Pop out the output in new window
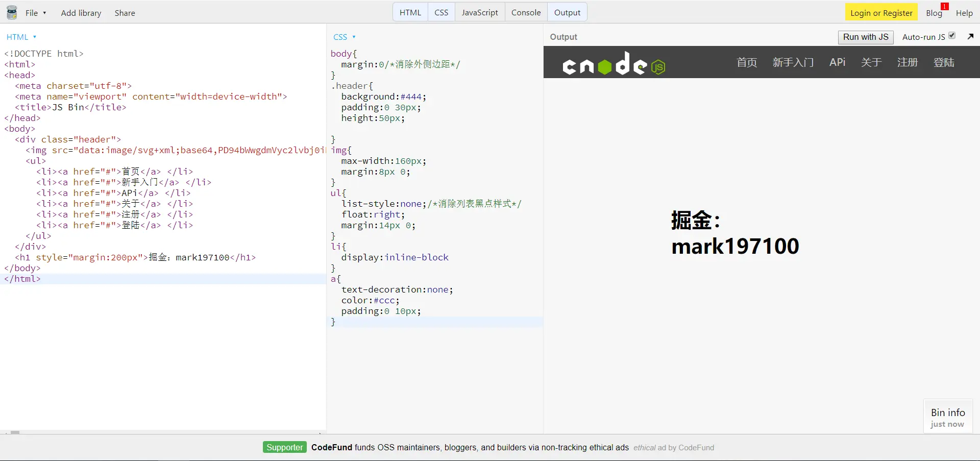 tap(970, 36)
